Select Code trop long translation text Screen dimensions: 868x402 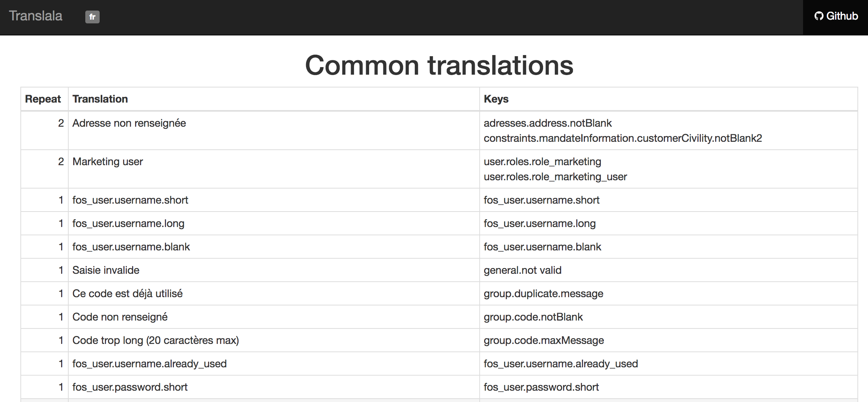pyautogui.click(x=155, y=341)
